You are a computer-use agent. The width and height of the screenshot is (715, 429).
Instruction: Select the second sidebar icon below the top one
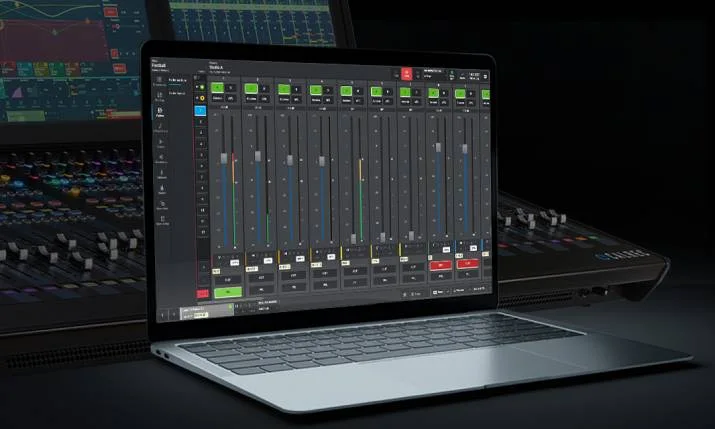click(x=160, y=97)
